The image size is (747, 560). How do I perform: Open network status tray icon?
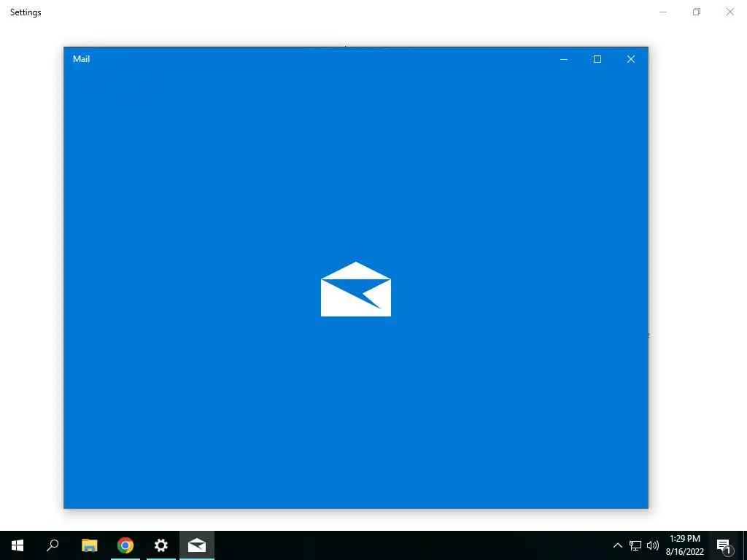tap(635, 545)
